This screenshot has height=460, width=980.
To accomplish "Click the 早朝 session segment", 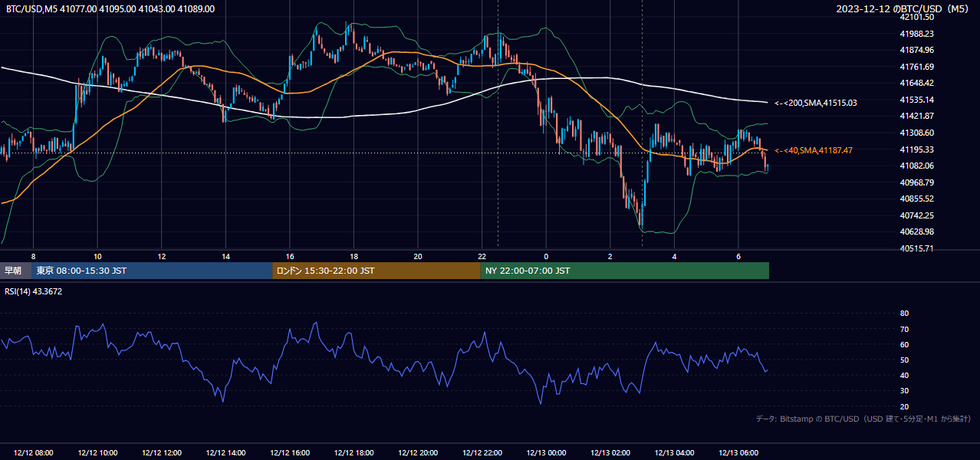I will click(15, 271).
